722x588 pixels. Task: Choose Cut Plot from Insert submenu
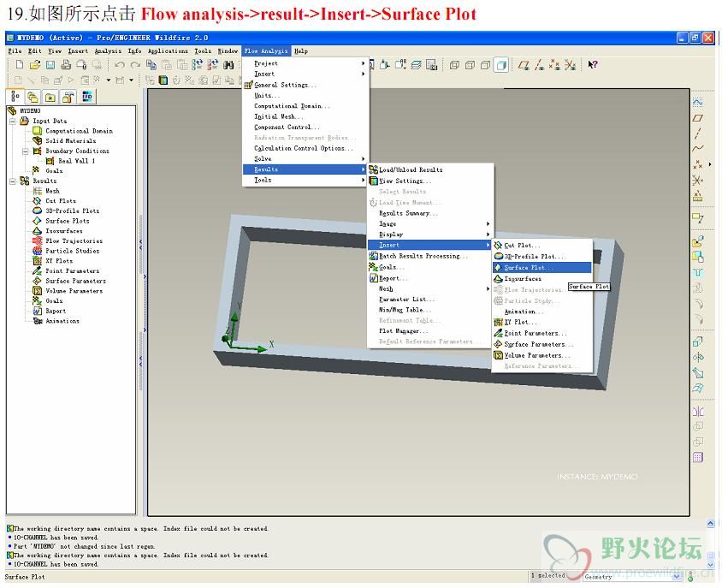pos(542,245)
